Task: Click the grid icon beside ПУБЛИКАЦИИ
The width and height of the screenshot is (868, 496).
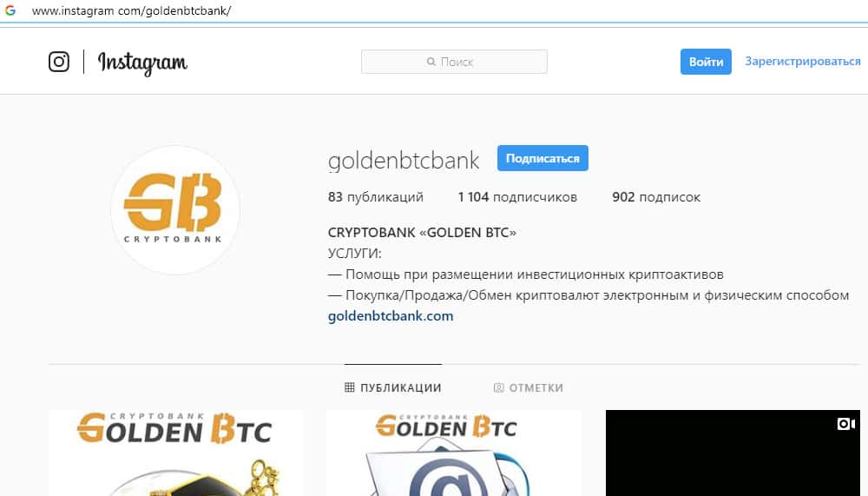Action: (349, 387)
